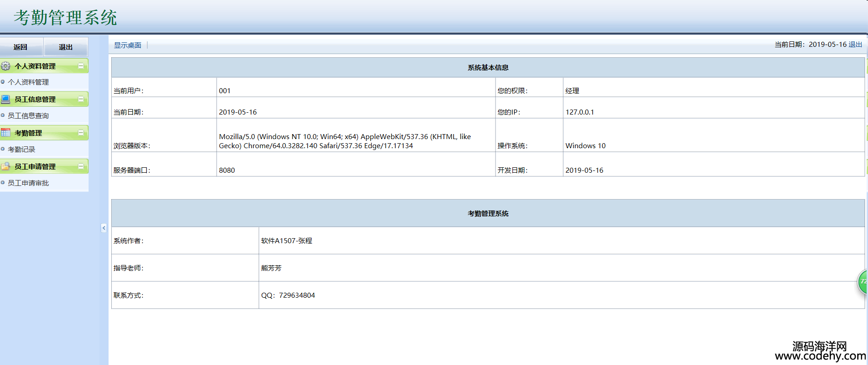
Task: Click the computer icon beside 员工信息管理
Action: pyautogui.click(x=5, y=99)
